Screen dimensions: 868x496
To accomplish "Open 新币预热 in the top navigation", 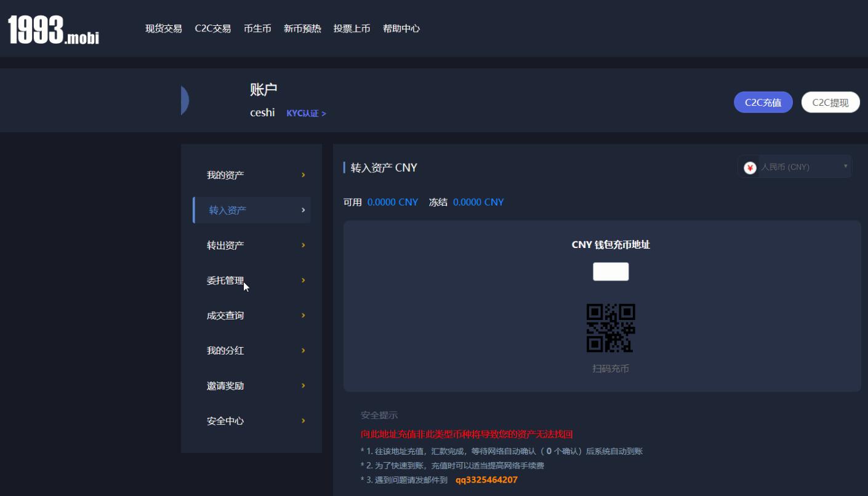I will [302, 28].
